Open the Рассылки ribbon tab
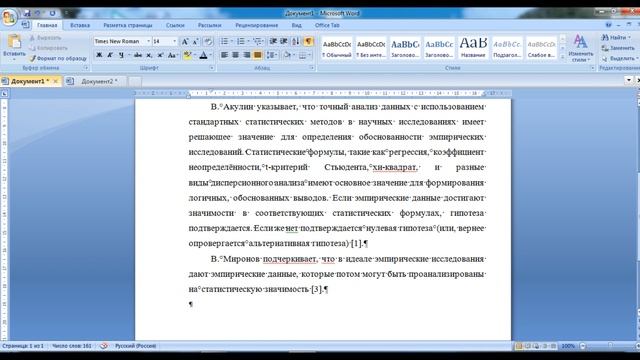640x360 pixels. (x=209, y=25)
